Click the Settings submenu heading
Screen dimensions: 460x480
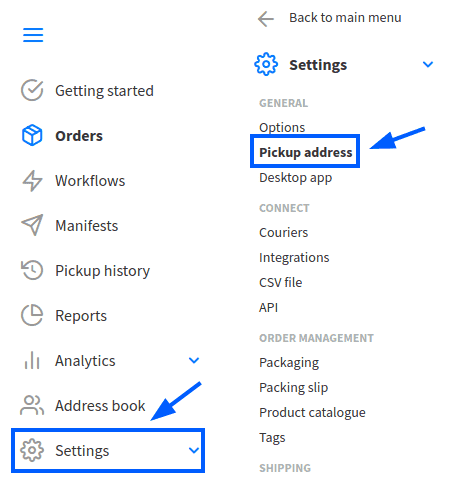[318, 65]
